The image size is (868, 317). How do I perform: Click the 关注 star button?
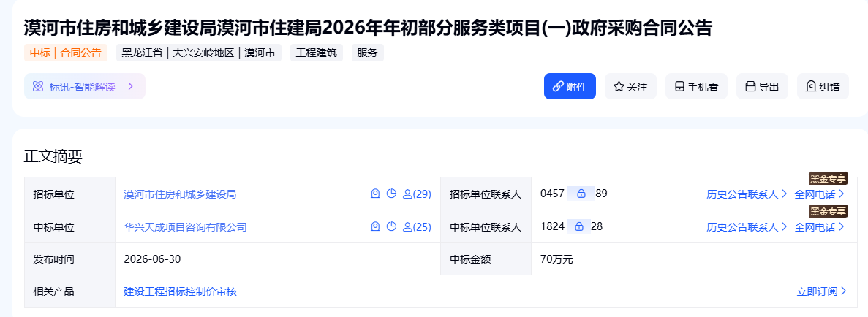pos(630,86)
